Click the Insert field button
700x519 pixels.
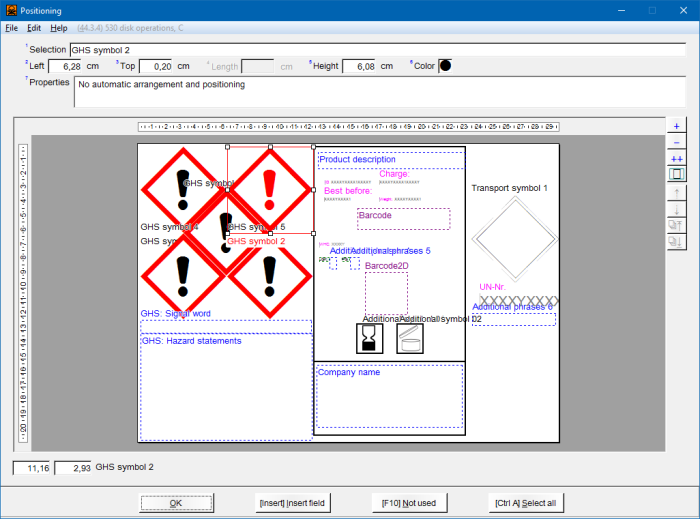[x=293, y=502]
